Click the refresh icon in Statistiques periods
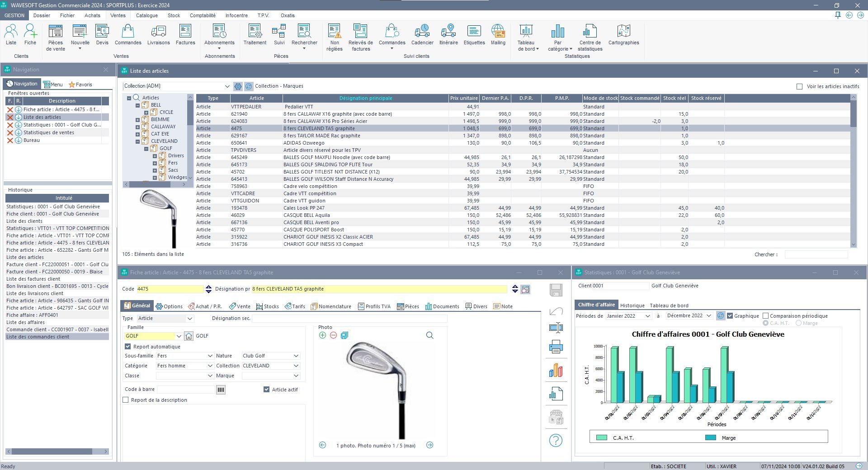 pos(721,316)
